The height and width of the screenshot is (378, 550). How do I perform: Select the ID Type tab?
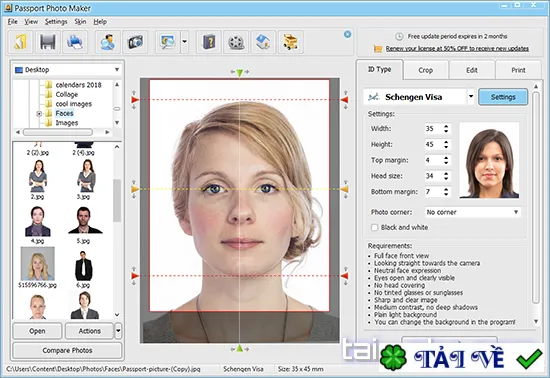point(380,69)
